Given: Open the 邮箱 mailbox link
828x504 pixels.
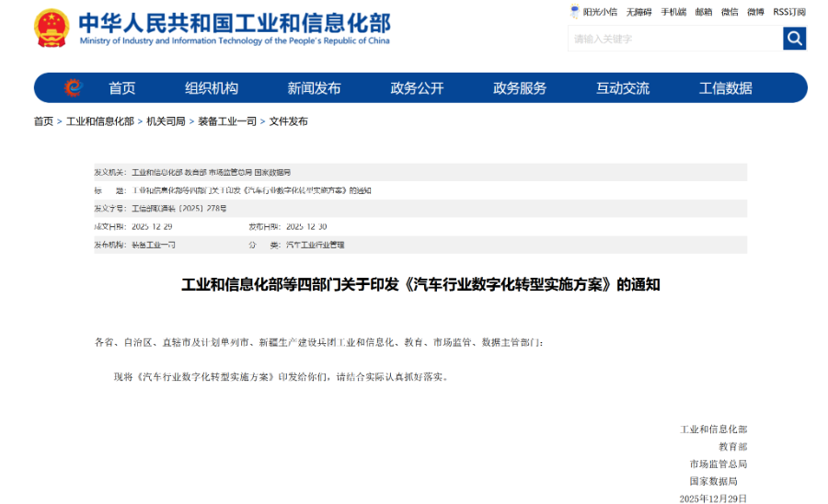Looking at the screenshot, I should click(x=703, y=12).
